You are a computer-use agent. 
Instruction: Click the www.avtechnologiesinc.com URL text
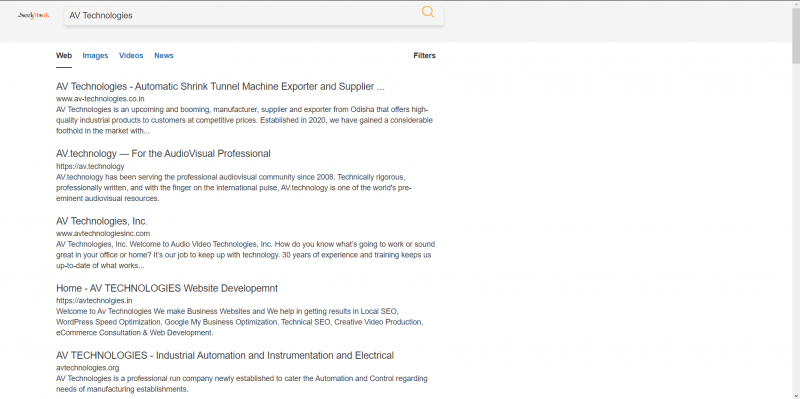pos(103,233)
